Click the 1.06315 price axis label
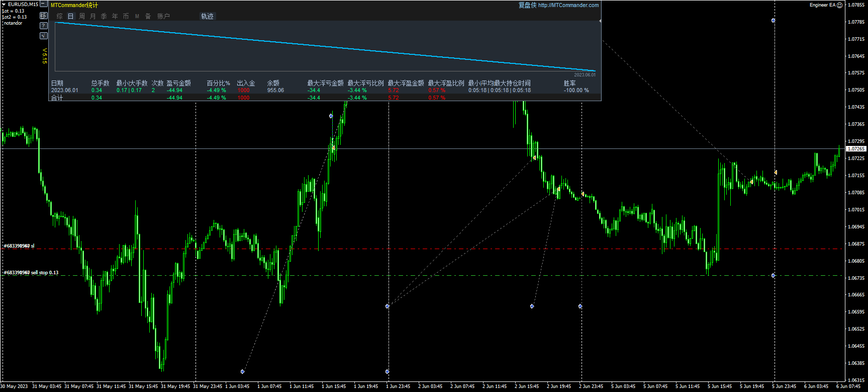This screenshot has width=868, height=392. point(856,380)
